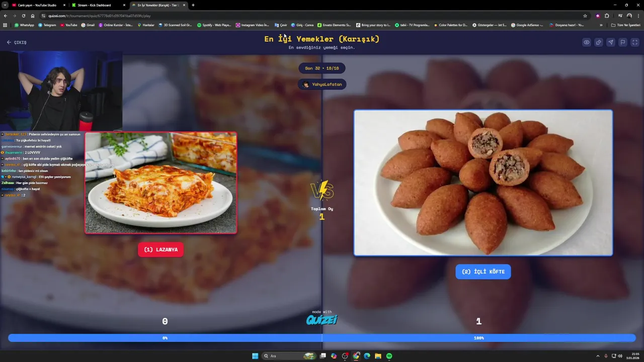
Task: Vote for the (2) İÇLİ KÖFTE button
Action: click(483, 271)
